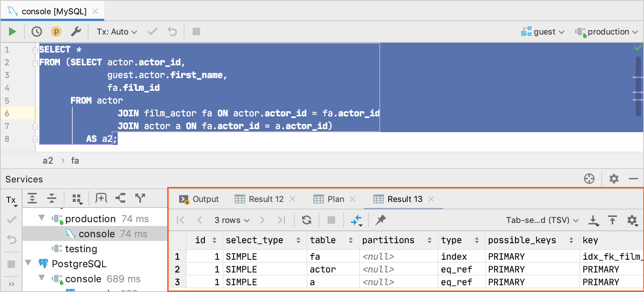Hide the Services panel with minimize dash

click(634, 179)
